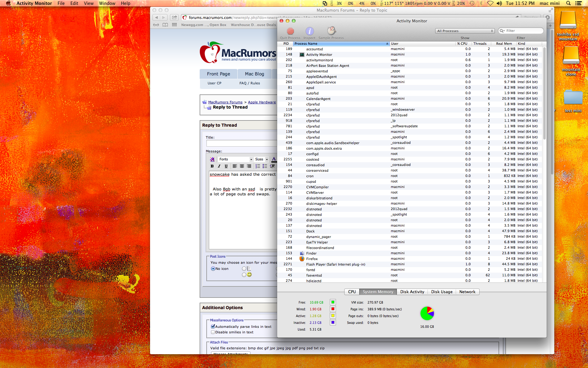Click the Apple Hardware breadcrumb link
Viewport: 588px width, 368px height.
coord(262,102)
